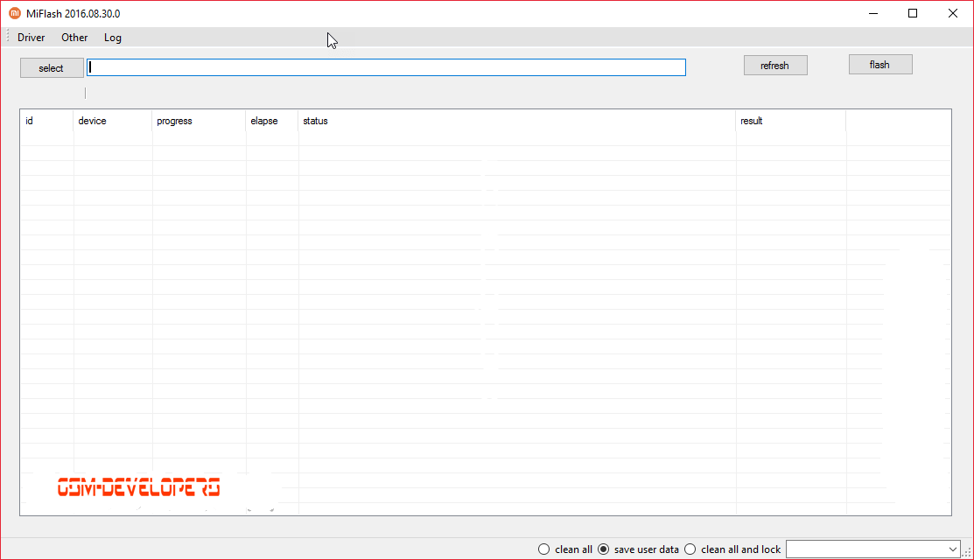Click the device column header
Image resolution: width=974 pixels, height=560 pixels.
112,121
